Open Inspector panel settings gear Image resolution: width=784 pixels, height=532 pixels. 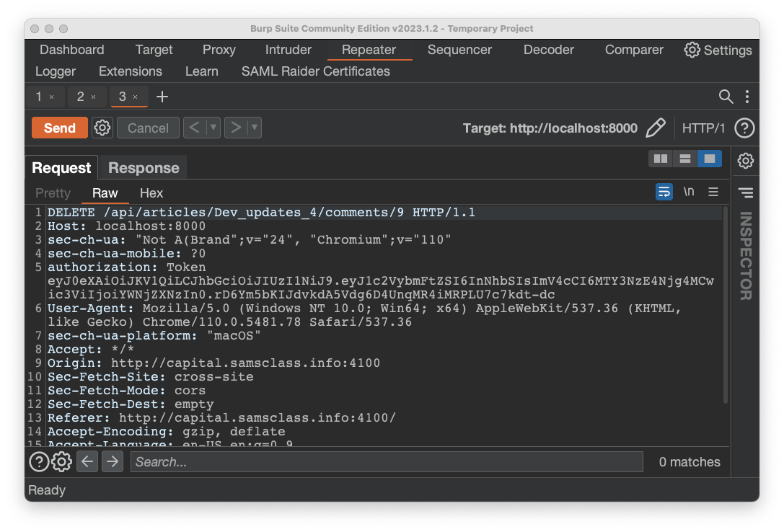(x=746, y=160)
